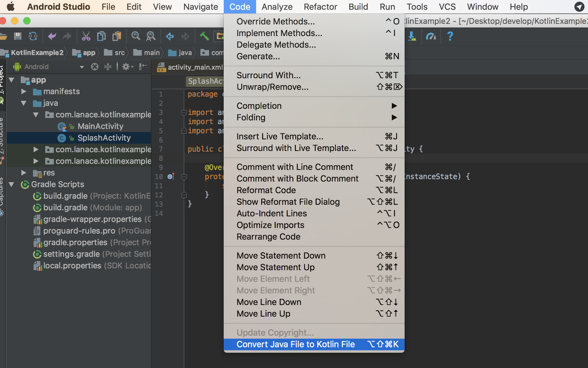Build the project with the hammer icon
This screenshot has width=588, height=368.
(x=204, y=36)
